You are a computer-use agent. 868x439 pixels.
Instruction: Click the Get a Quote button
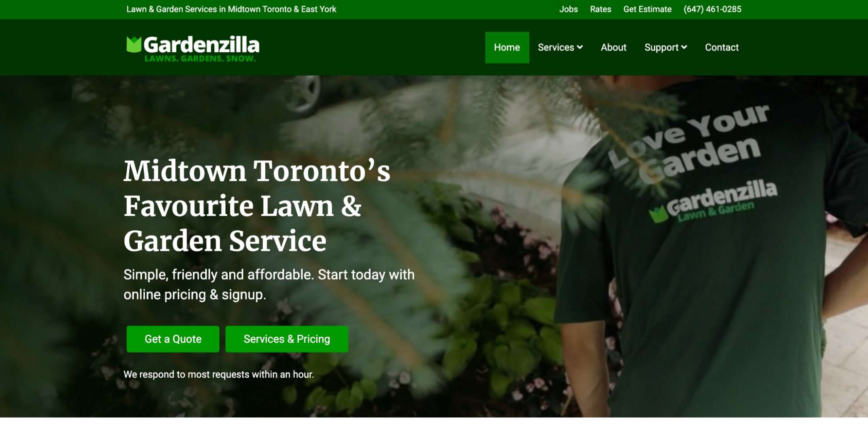(173, 339)
